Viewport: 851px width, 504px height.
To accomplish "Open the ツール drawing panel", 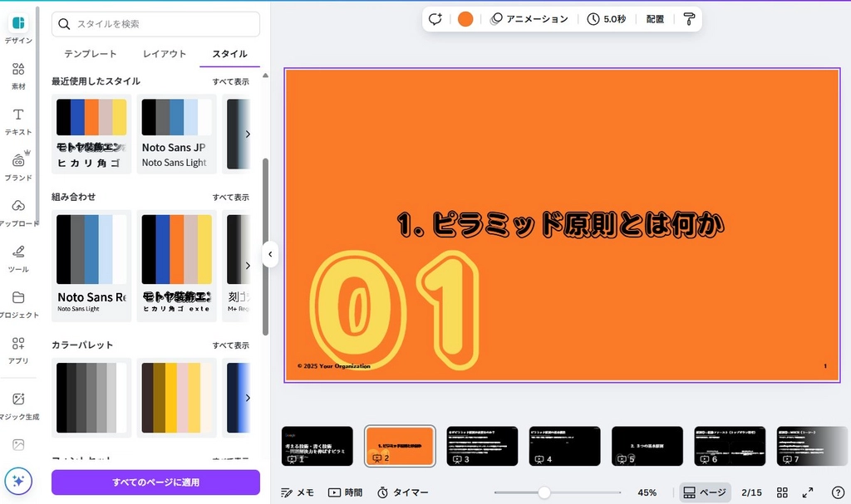I will point(18,258).
